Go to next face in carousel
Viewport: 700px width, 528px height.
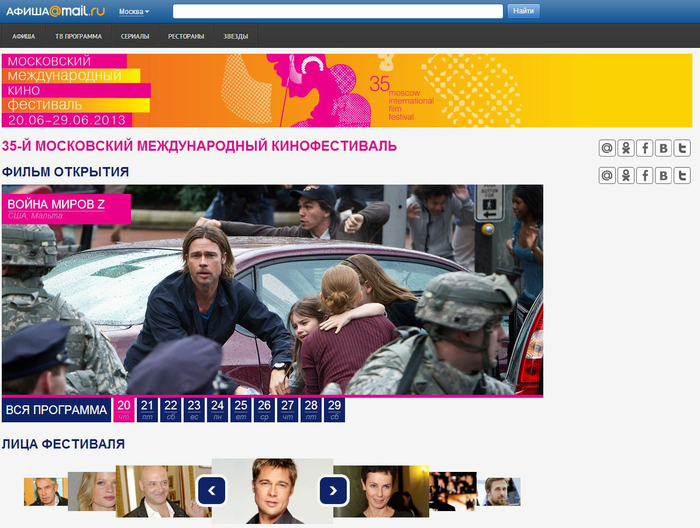(x=333, y=491)
